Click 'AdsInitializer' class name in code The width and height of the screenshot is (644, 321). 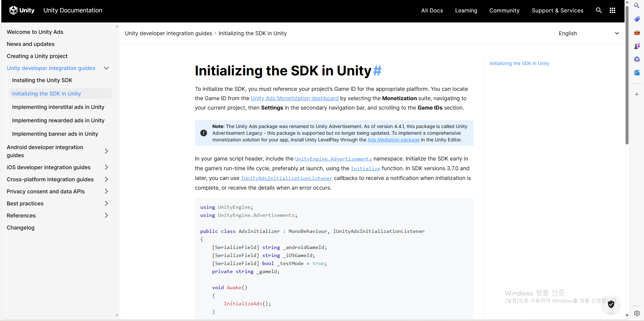[259, 231]
